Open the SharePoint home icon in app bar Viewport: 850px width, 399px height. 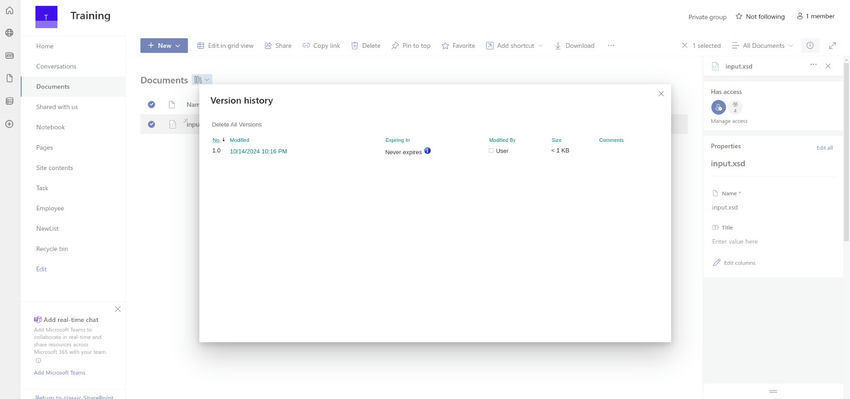pos(9,10)
